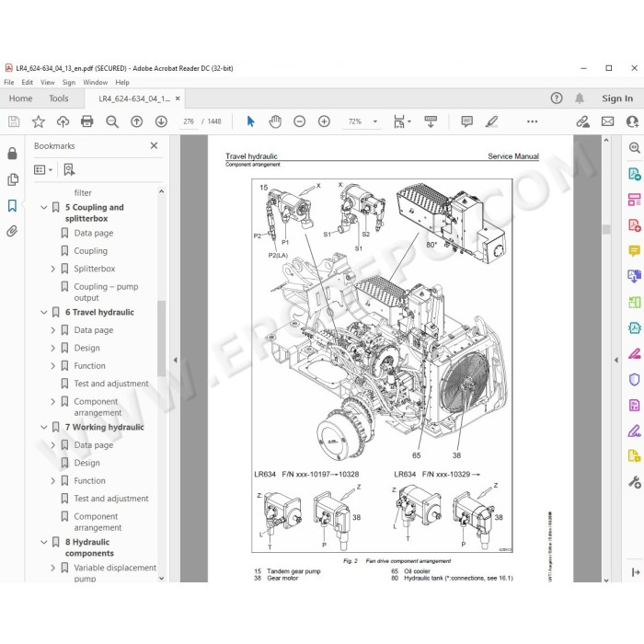Expand Function under Travel hydraulic
This screenshot has height=644, width=644.
coord(53,366)
